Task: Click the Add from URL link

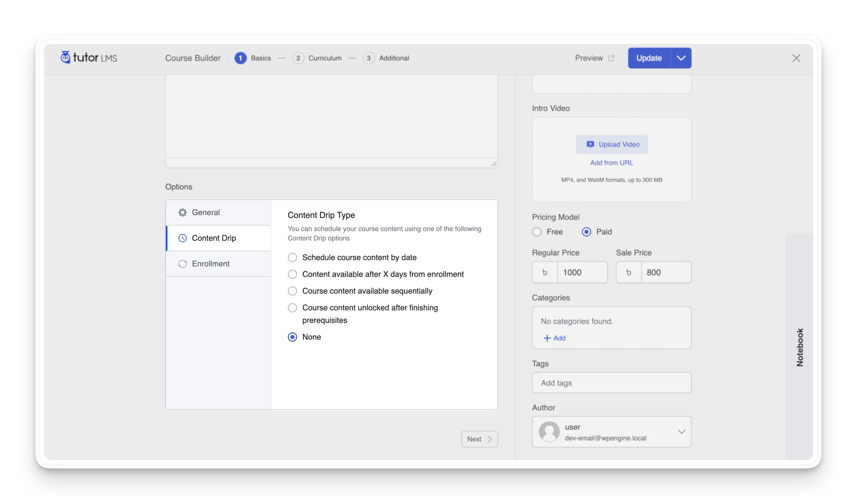Action: point(611,163)
